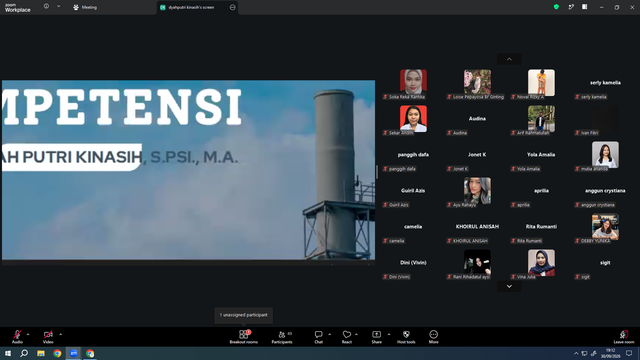The height and width of the screenshot is (360, 640).
Task: Click sigit participant tile
Action: (605, 264)
